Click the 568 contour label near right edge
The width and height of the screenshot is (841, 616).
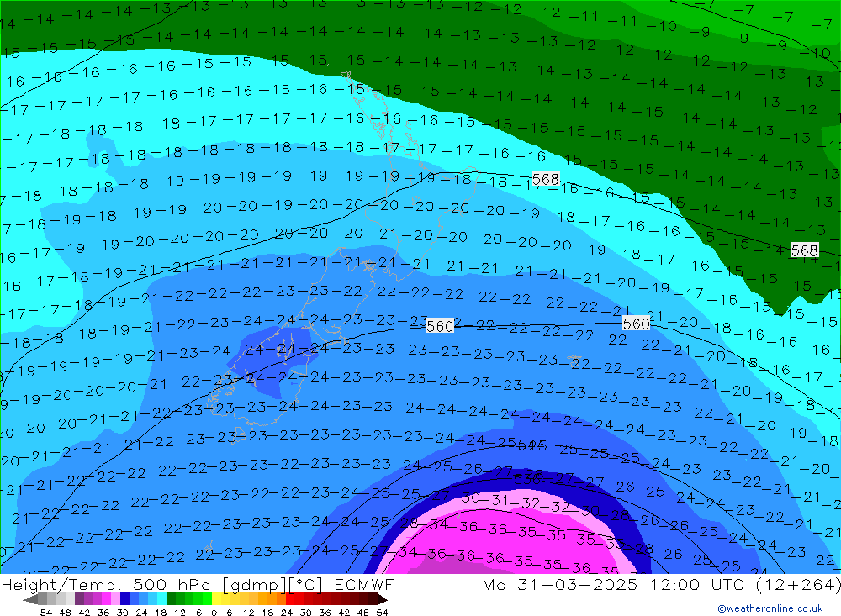(x=804, y=250)
